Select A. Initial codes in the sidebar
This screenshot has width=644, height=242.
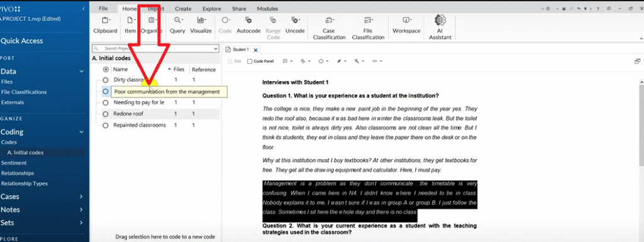point(25,153)
